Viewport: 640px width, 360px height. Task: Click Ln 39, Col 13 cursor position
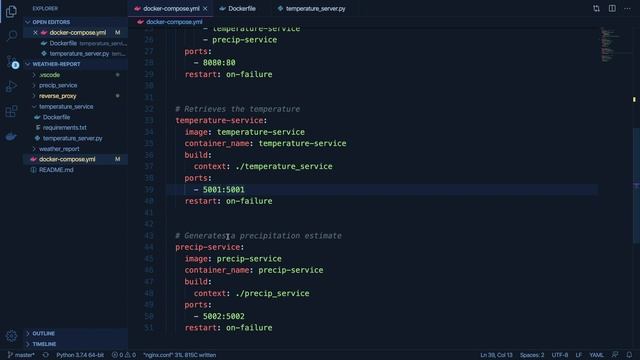(496, 355)
